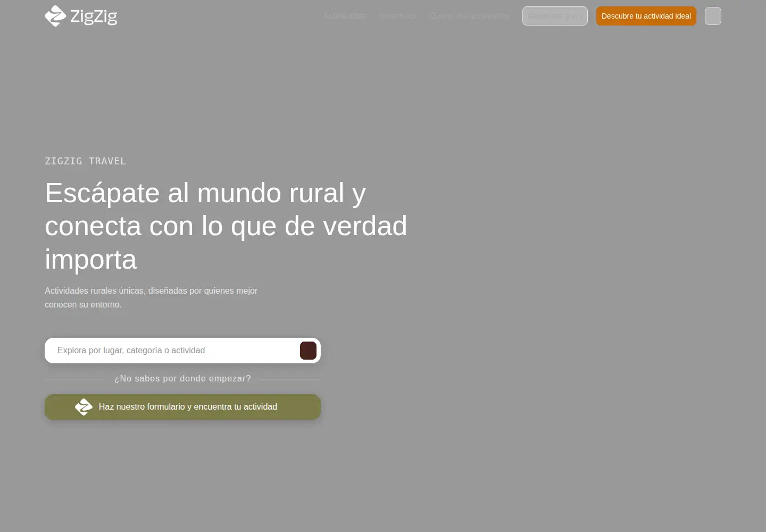Open the Itinerarios nav link
The width and height of the screenshot is (766, 532).
[398, 16]
